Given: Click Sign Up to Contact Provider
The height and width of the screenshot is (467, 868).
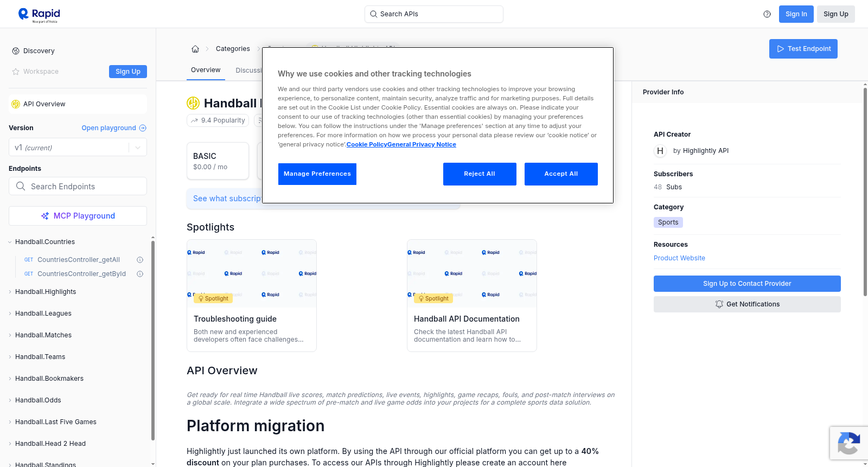Looking at the screenshot, I should (x=747, y=284).
